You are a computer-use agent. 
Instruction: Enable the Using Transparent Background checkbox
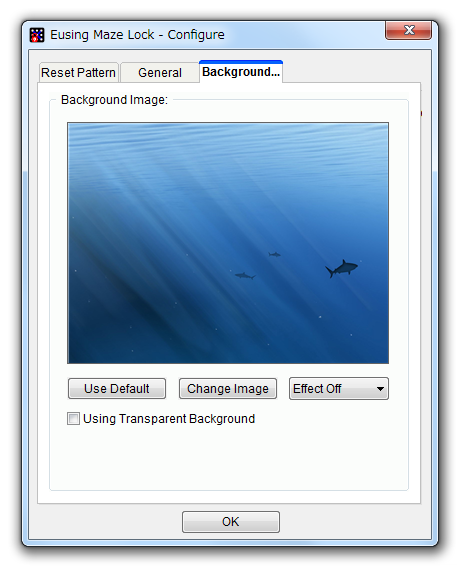pos(73,418)
